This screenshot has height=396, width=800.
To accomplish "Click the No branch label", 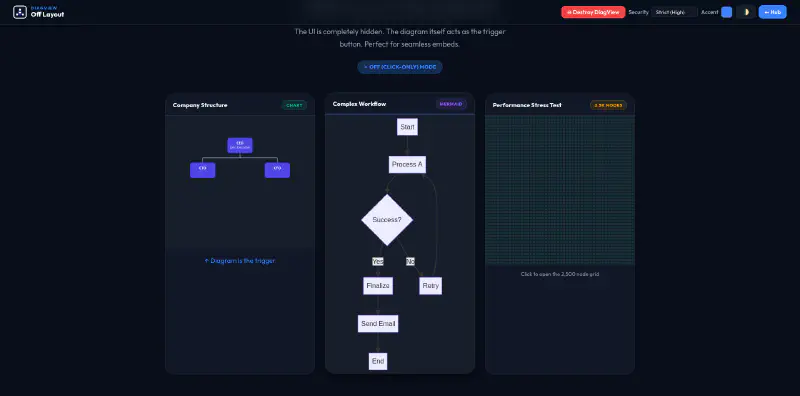I will pos(410,261).
